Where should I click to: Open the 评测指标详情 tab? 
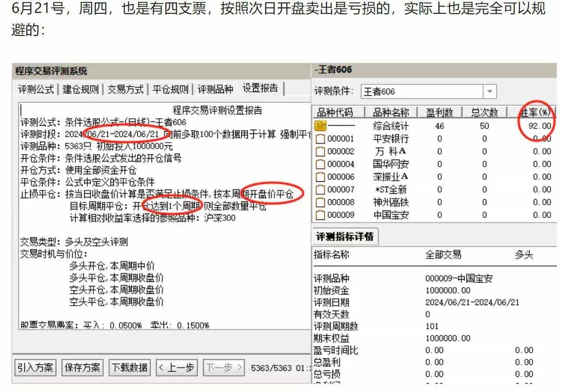point(345,236)
